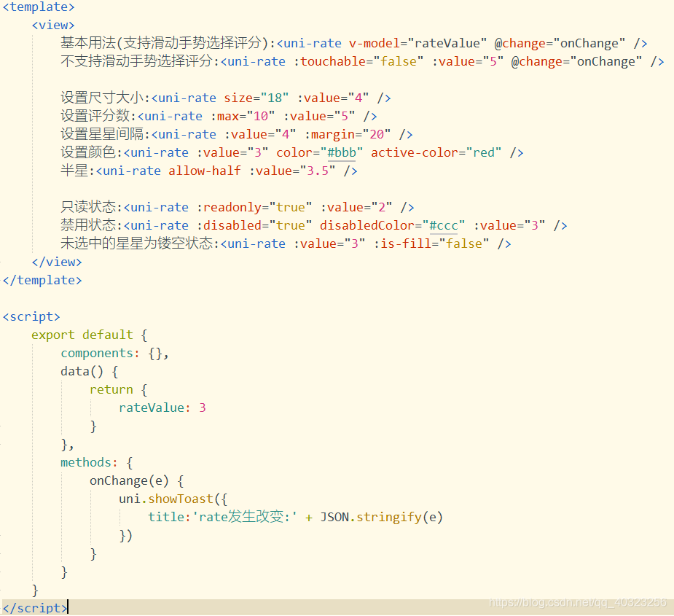The height and width of the screenshot is (616, 674).
Task: Click v-model="rateValue" attribute
Action: click(x=418, y=43)
